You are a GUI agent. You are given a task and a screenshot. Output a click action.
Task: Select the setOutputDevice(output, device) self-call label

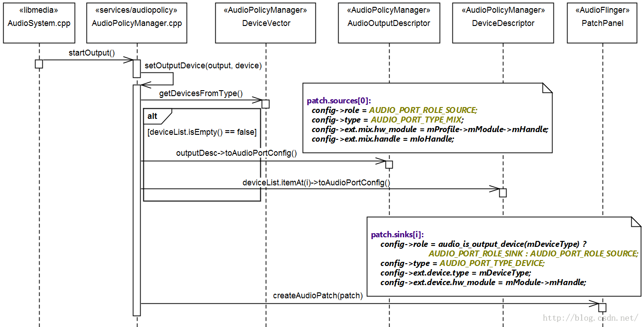[x=203, y=66]
